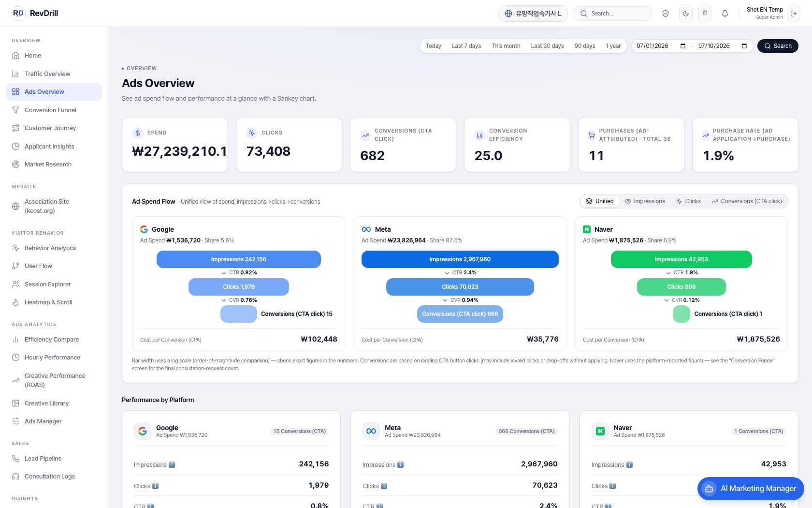Image resolution: width=812 pixels, height=508 pixels.
Task: Expand Naver CVR 0.12% chevron
Action: point(667,300)
